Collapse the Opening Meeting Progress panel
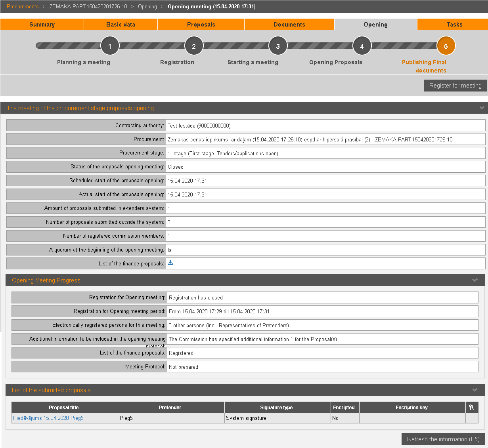 coord(475,280)
